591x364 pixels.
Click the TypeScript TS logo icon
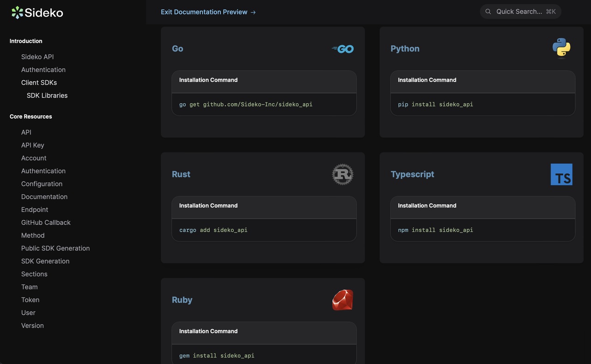click(561, 174)
